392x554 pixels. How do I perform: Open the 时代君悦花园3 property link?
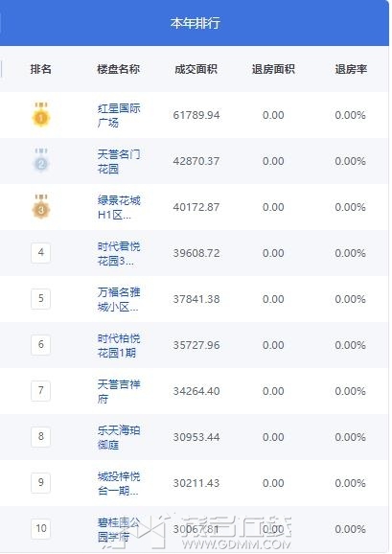[119, 253]
